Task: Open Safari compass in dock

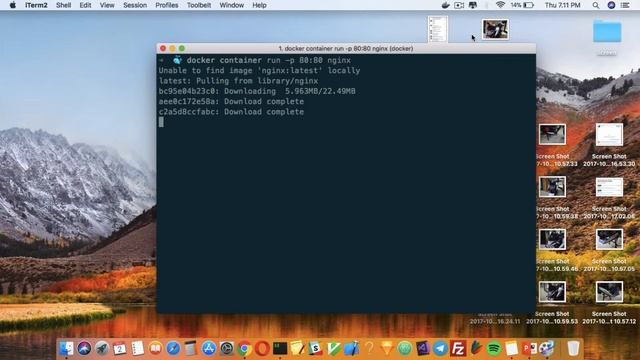Action: (x=173, y=348)
